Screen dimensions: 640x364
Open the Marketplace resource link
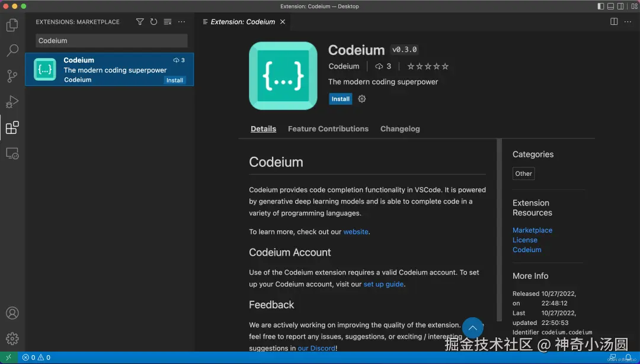pyautogui.click(x=532, y=230)
